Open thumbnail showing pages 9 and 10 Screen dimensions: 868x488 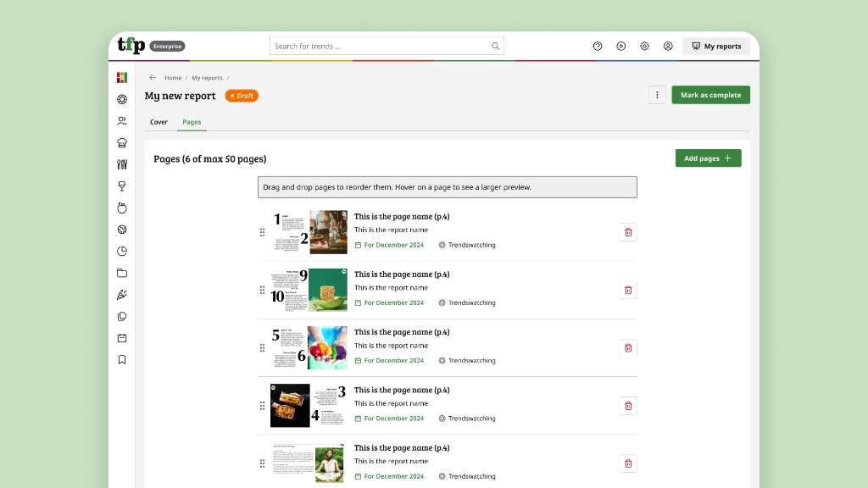click(x=309, y=290)
